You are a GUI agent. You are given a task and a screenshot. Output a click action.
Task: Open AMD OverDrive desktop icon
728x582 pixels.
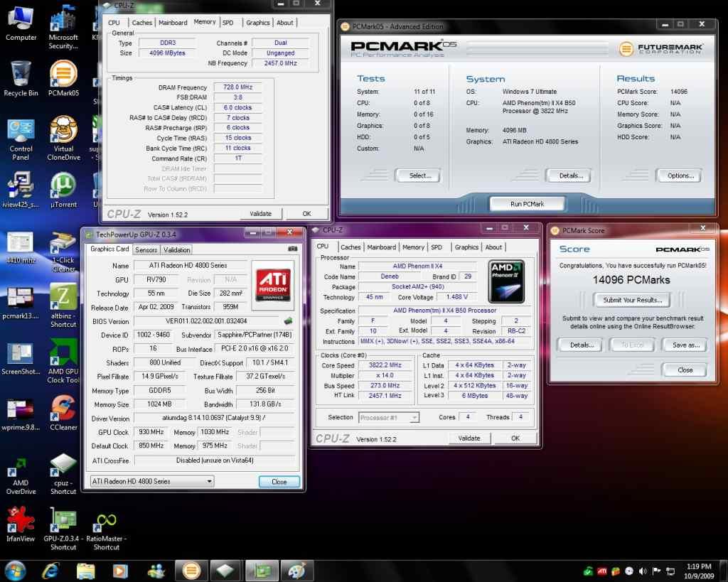pos(21,474)
